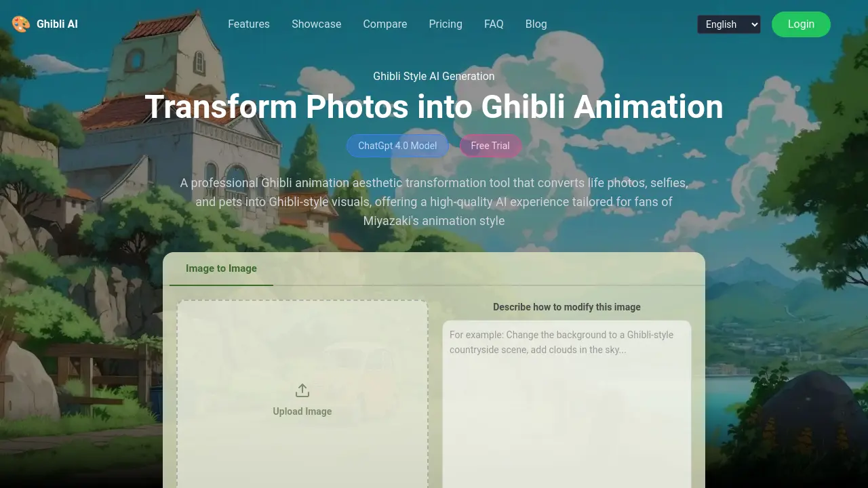The image size is (868, 488).
Task: Click the green Login button
Action: 801,24
